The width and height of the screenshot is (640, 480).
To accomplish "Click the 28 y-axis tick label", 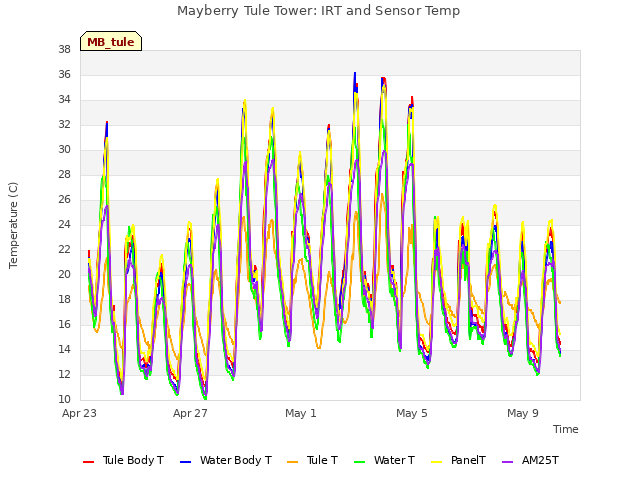I will coord(64,175).
